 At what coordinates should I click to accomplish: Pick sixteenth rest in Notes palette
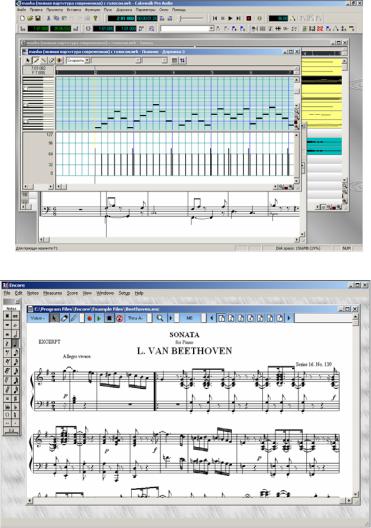tap(7, 362)
